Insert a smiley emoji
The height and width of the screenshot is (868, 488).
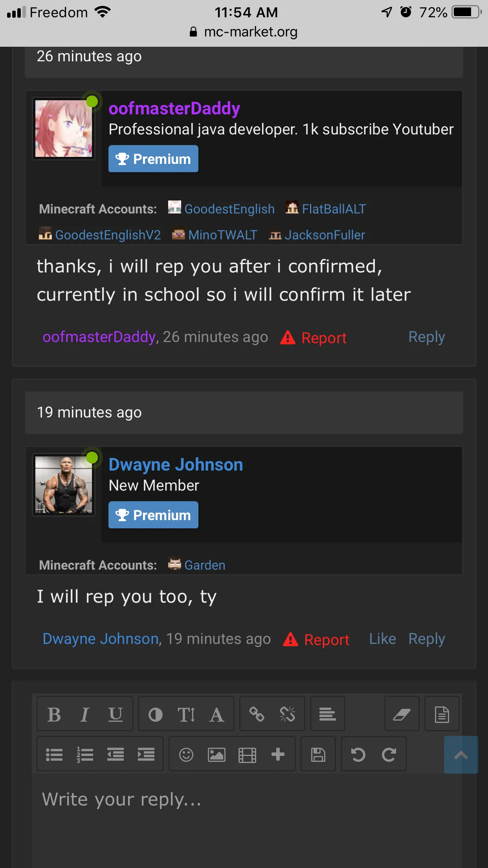coord(186,754)
